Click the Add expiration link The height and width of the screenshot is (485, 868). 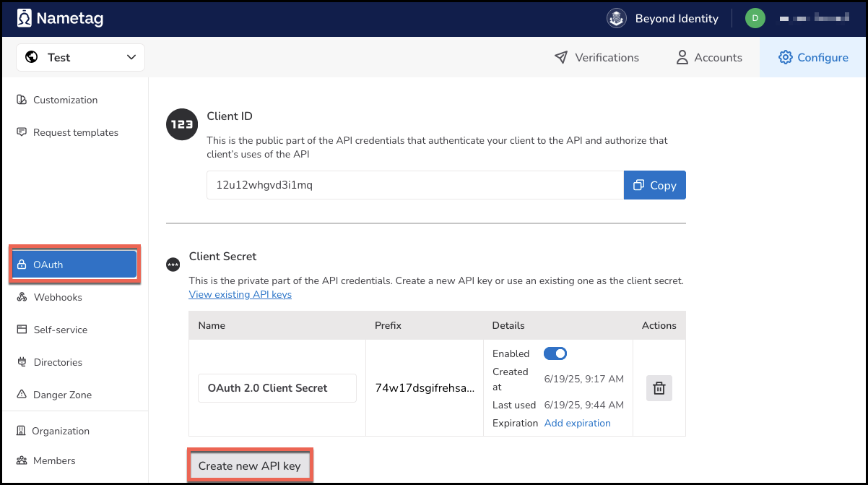[x=577, y=423]
